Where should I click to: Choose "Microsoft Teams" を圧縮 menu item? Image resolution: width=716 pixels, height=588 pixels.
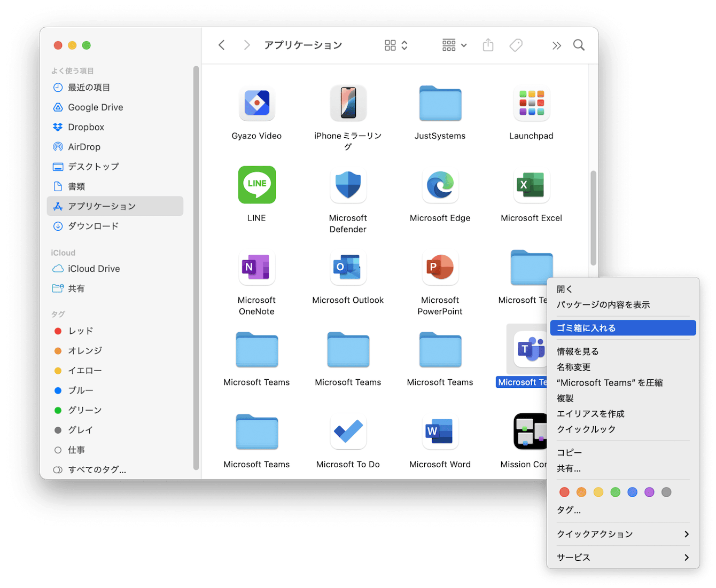pyautogui.click(x=623, y=382)
